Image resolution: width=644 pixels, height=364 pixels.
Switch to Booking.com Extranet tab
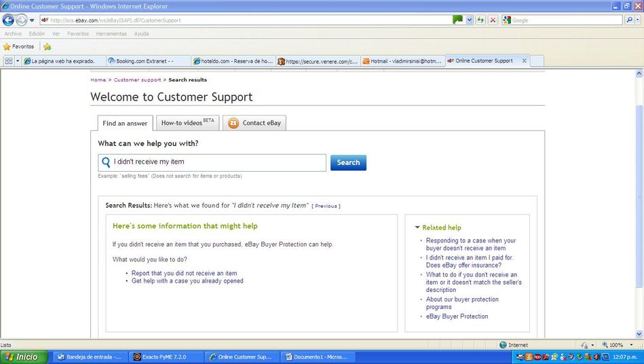pyautogui.click(x=148, y=61)
